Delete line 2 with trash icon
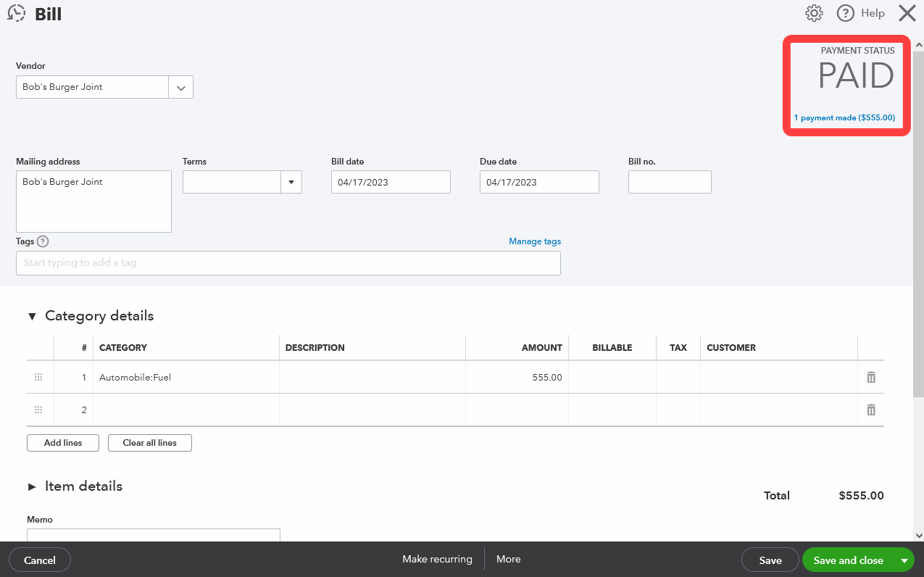The width and height of the screenshot is (924, 577). tap(871, 410)
